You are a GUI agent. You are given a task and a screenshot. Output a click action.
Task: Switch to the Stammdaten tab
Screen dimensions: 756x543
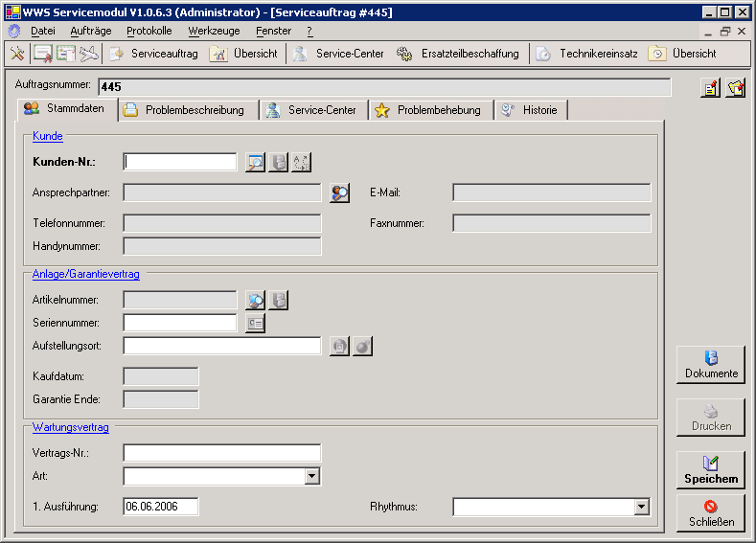coord(67,109)
